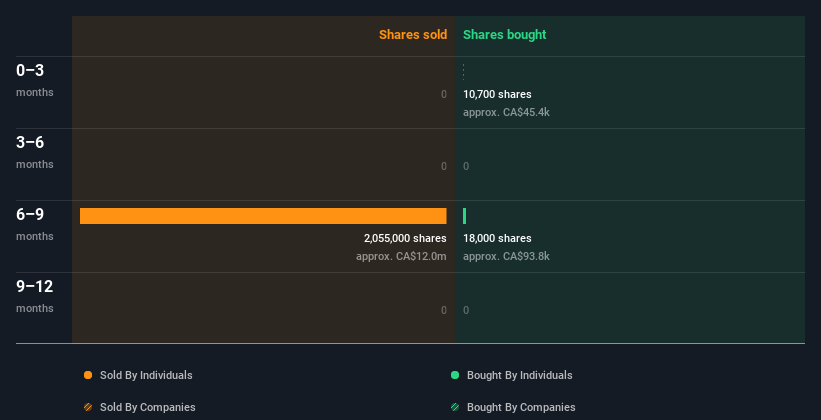
Task: Click the green 6–9 months bought bar
Action: click(x=465, y=216)
